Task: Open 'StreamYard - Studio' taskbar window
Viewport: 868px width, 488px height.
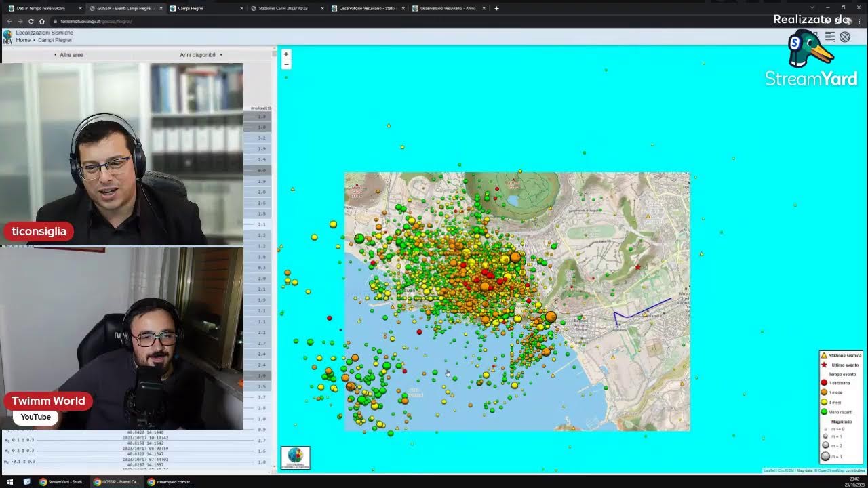Action: (62, 482)
